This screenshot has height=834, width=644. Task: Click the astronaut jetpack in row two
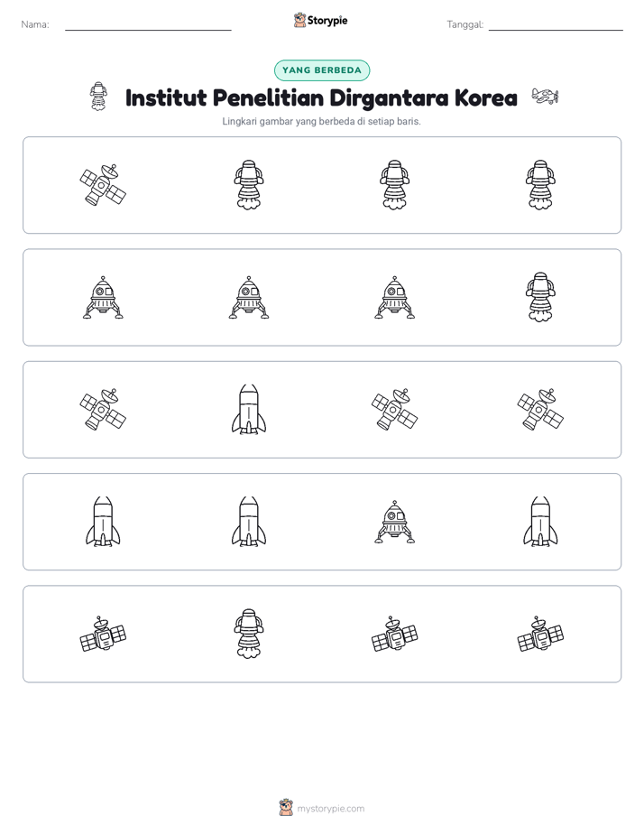540,297
